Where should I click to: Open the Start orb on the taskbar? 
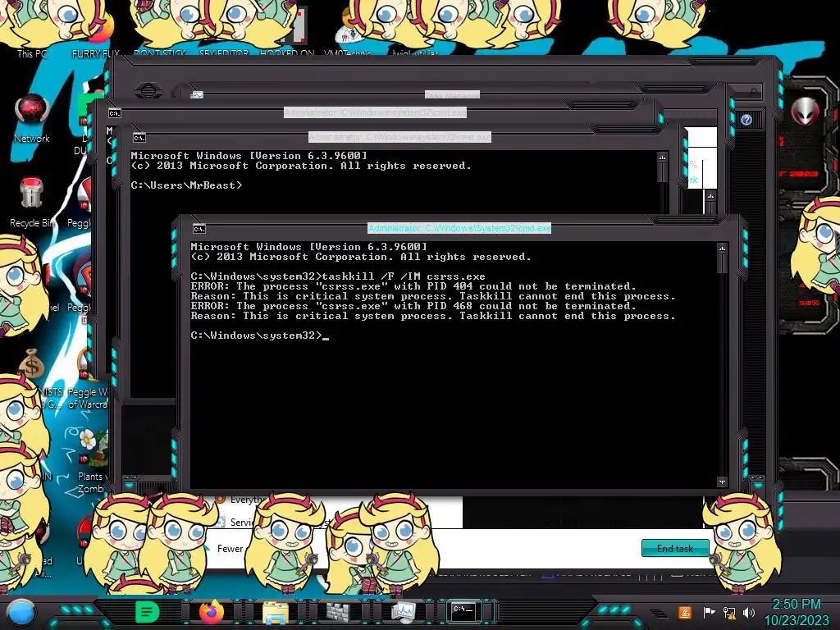coord(21,613)
